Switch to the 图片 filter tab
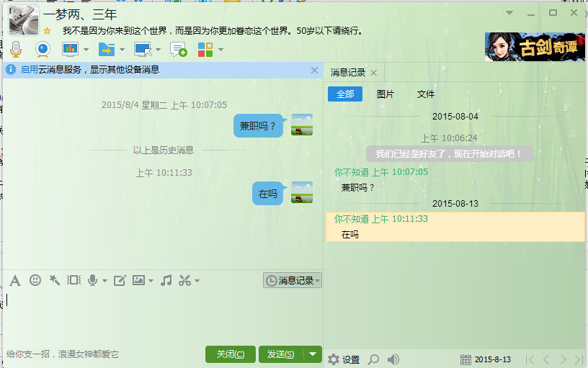This screenshot has height=368, width=588. point(385,94)
